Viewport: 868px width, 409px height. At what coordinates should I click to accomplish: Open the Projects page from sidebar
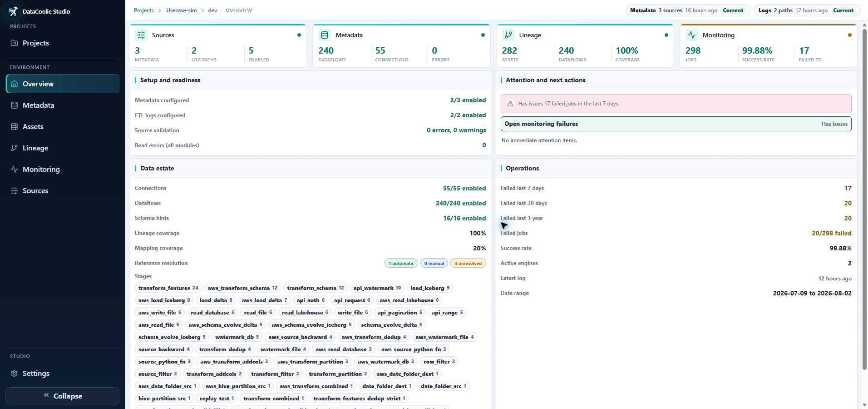coord(63,43)
